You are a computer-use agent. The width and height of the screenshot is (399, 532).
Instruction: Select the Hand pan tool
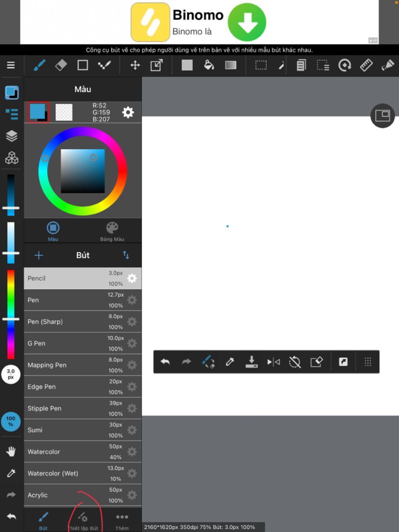pyautogui.click(x=11, y=451)
